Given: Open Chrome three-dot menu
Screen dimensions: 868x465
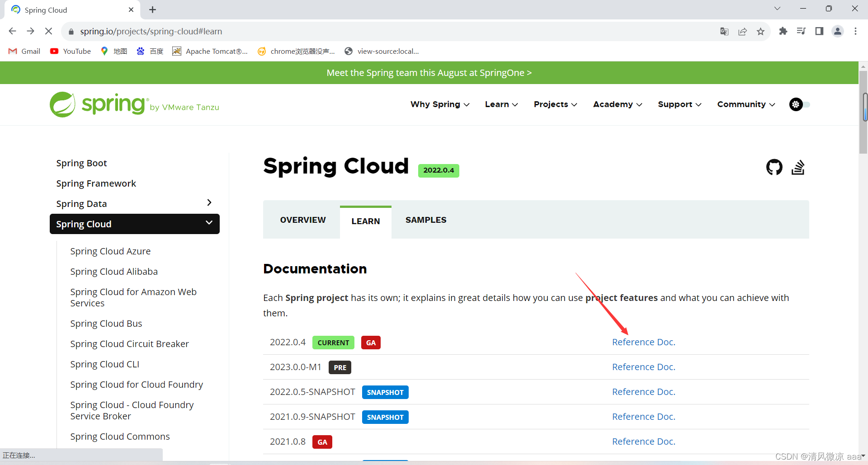Looking at the screenshot, I should pos(855,31).
